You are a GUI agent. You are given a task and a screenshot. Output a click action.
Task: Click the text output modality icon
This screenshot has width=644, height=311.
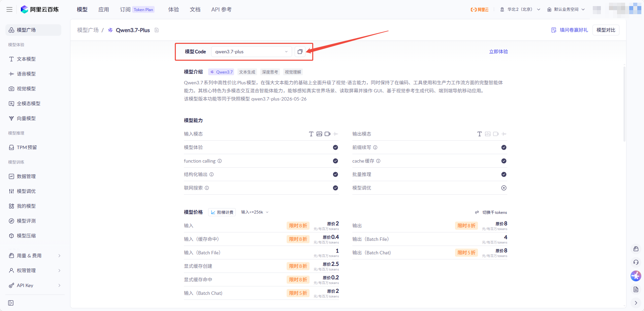pyautogui.click(x=480, y=134)
